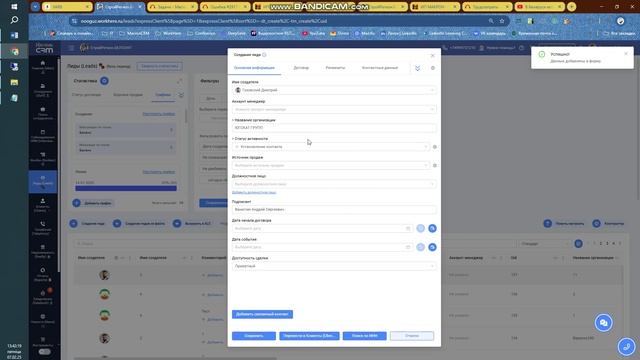Open Windows search from the taskbar
The height and width of the screenshot is (360, 640).
[x=14, y=20]
